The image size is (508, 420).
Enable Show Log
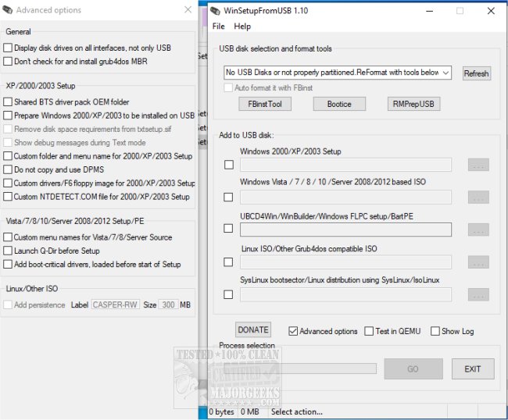pyautogui.click(x=435, y=331)
